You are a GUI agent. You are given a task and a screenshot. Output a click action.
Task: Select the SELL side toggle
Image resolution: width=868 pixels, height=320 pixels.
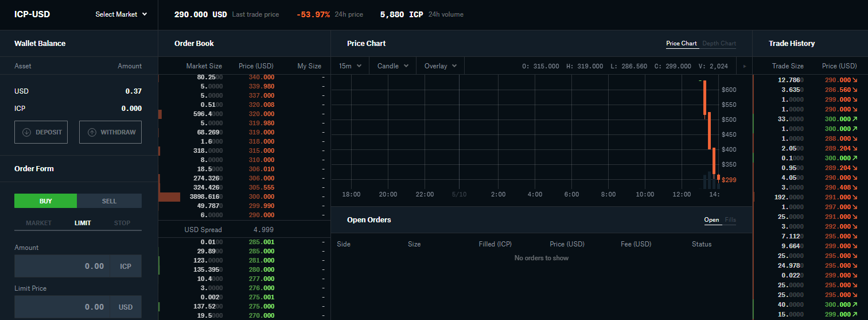(109, 201)
